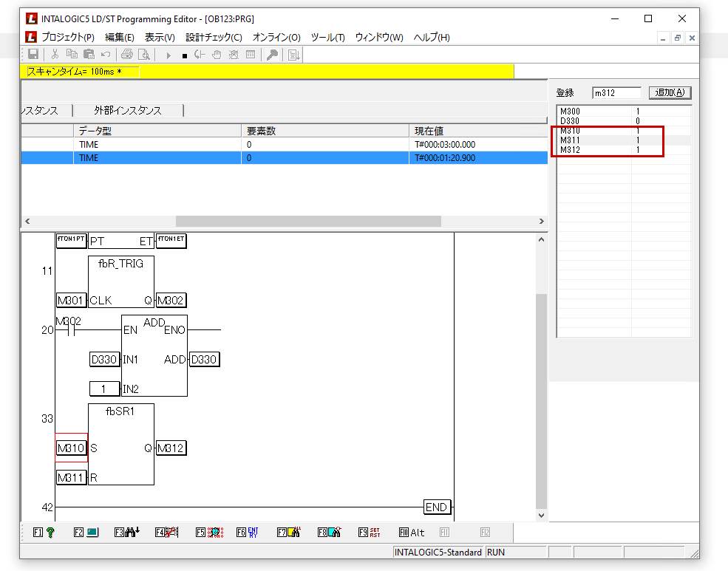The image size is (728, 571).
Task: Open the プロジェクト(P) menu
Action: [68, 37]
